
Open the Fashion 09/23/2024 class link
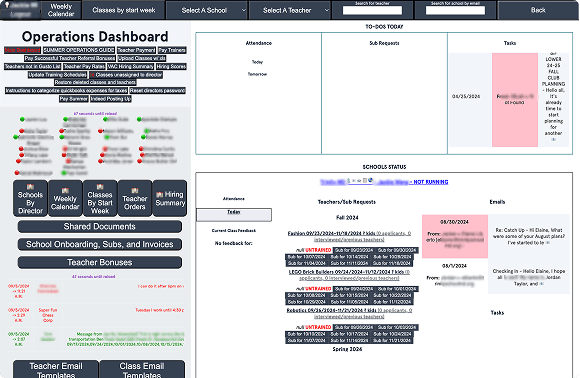click(x=349, y=236)
